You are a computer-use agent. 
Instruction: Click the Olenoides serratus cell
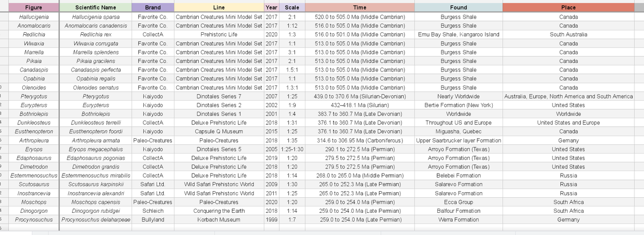pyautogui.click(x=96, y=88)
